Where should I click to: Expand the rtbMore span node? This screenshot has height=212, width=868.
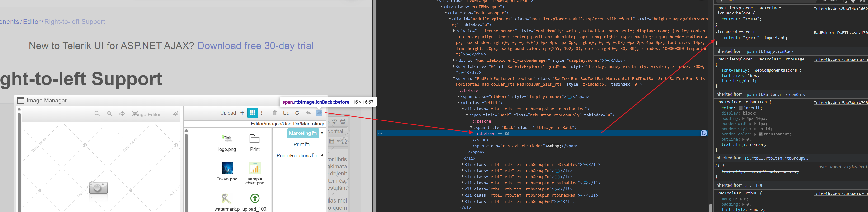point(458,97)
